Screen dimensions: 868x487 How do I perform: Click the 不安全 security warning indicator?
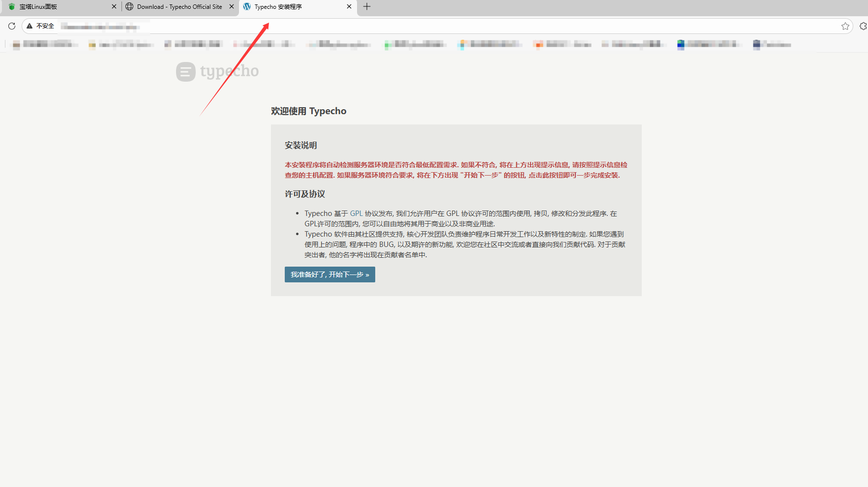40,26
